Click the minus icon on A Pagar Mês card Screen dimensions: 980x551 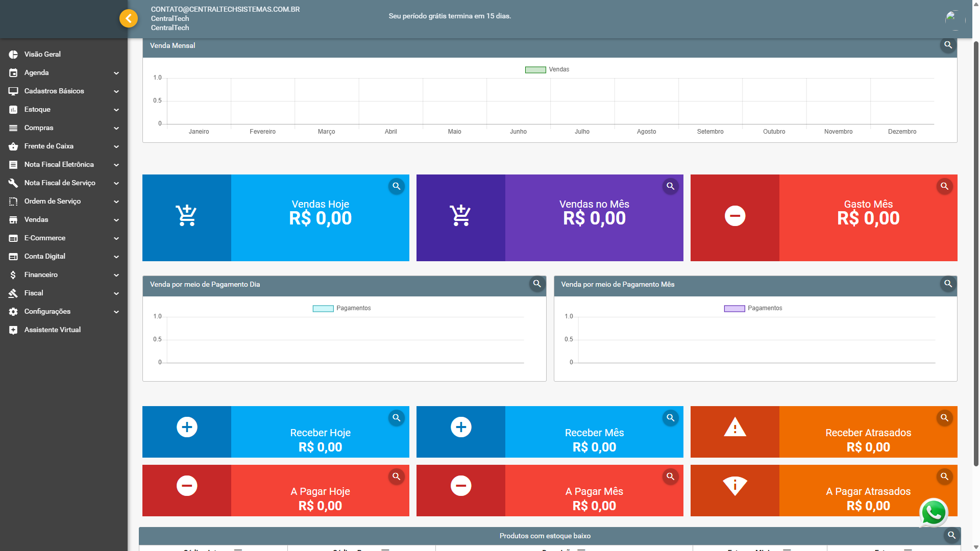point(461,486)
